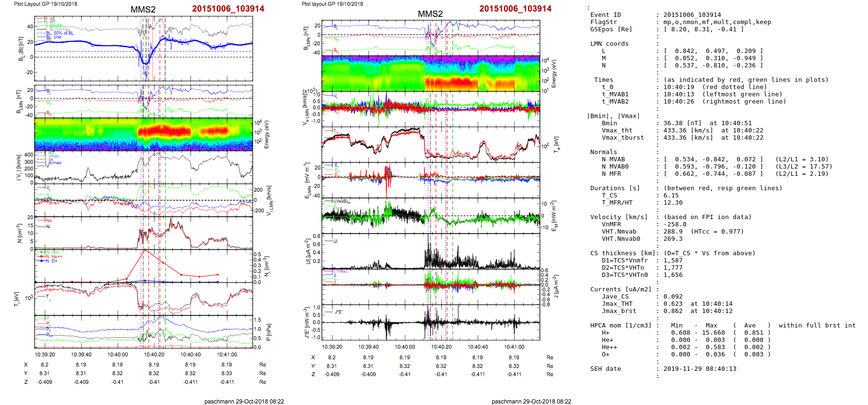This screenshot has width=868, height=405.
Task: Click the 'Normals' section heading
Action: click(603, 152)
